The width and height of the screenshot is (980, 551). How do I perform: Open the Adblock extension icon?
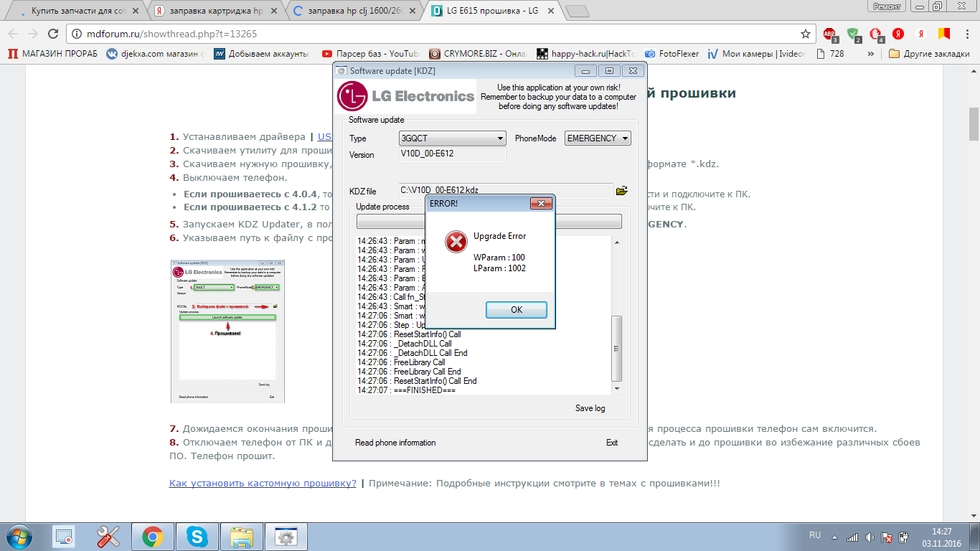coord(829,34)
